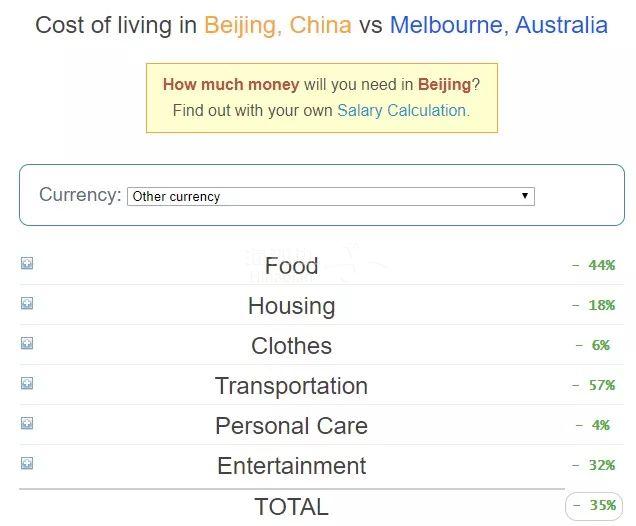Expand the Food category plus icon
636x526 pixels.
[x=27, y=263]
